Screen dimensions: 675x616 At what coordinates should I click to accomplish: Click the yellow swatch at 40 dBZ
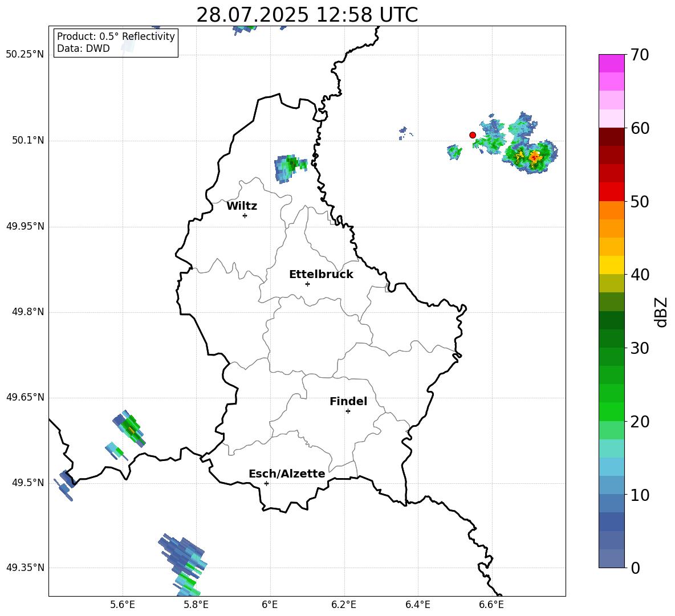tap(611, 265)
